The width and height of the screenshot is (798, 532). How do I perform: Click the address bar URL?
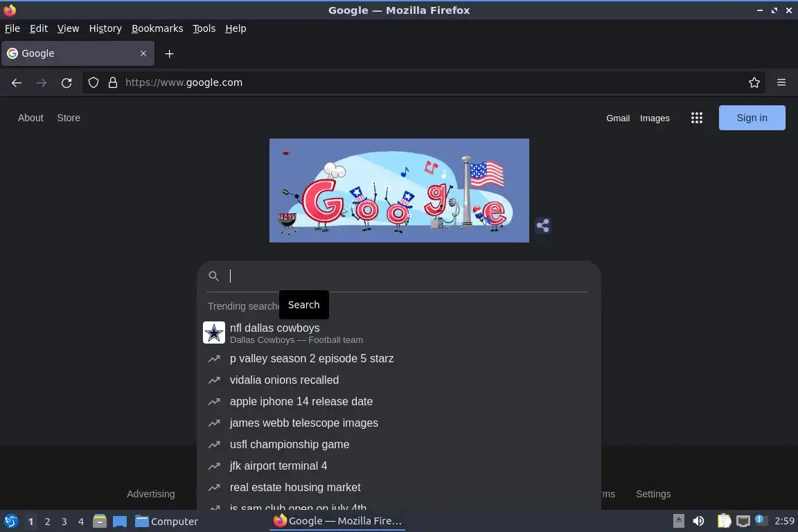[x=184, y=82]
